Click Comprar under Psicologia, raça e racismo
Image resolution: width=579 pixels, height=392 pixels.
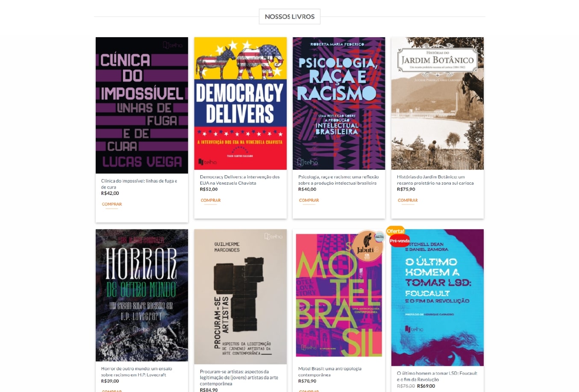point(309,200)
